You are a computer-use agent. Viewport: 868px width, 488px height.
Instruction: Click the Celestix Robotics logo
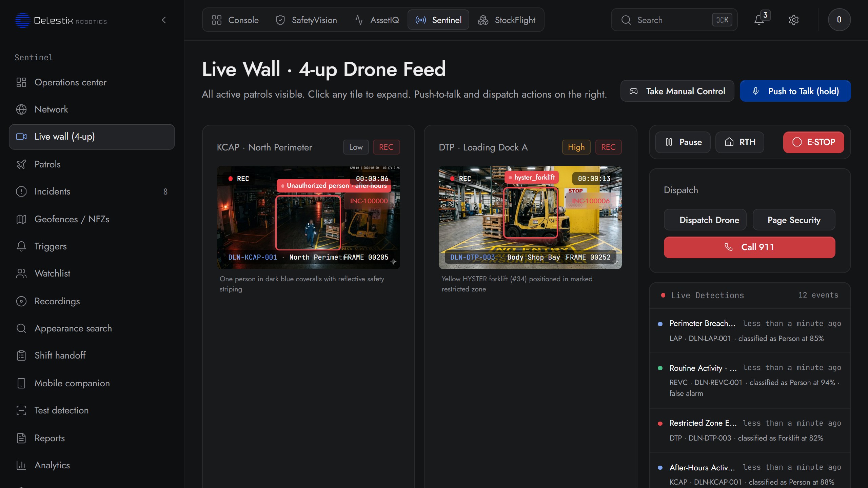[61, 20]
